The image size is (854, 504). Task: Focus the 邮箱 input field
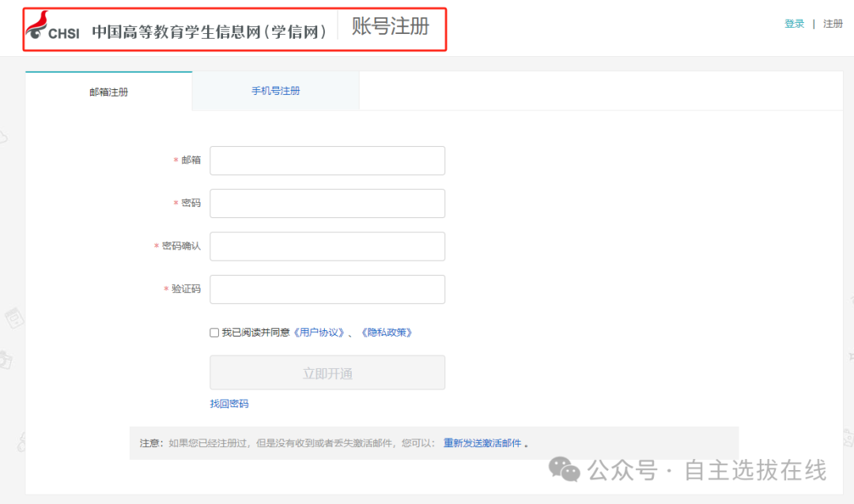(327, 160)
